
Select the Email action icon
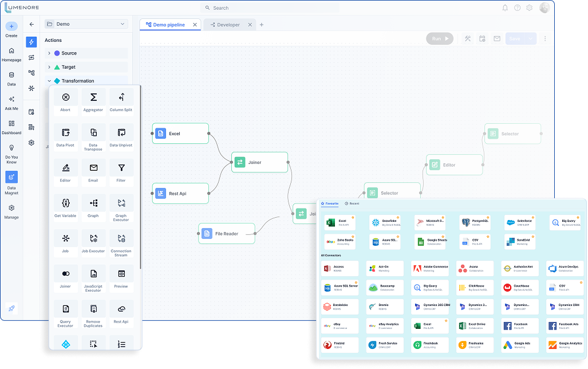(93, 168)
